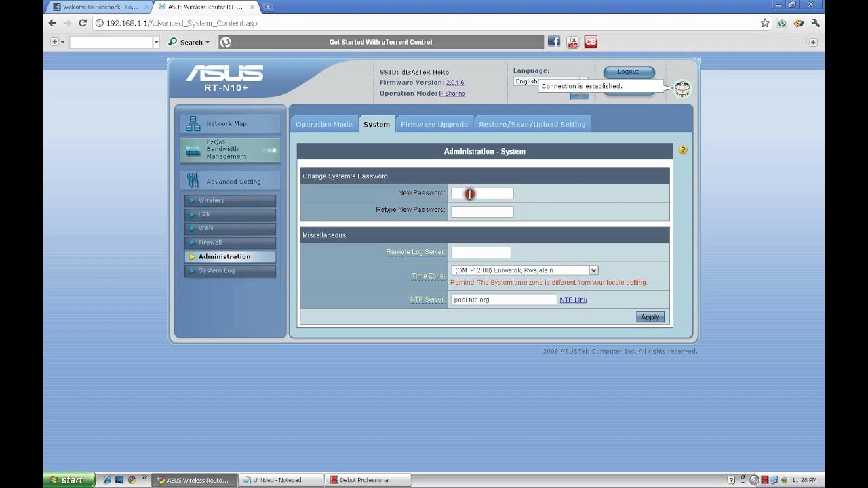Open the Wireless settings menu

coord(230,200)
